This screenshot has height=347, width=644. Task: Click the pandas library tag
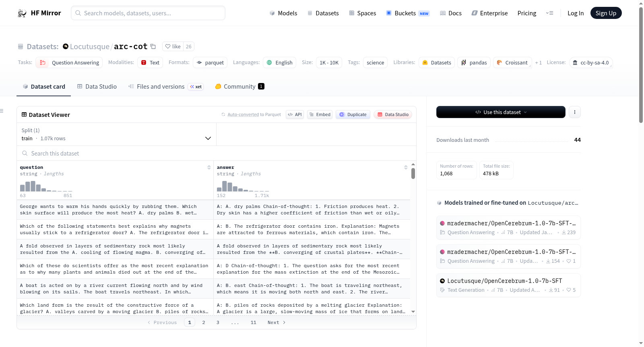(x=474, y=62)
